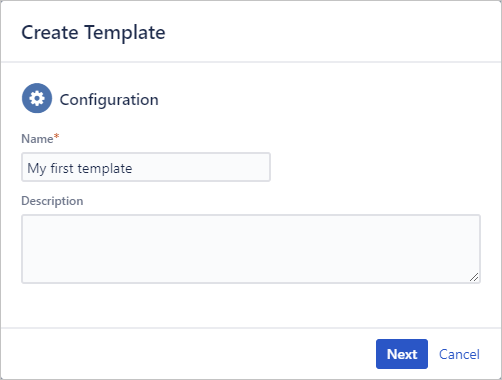Click the white gear inside blue circle
Screen dimensions: 502x380
click(x=37, y=98)
